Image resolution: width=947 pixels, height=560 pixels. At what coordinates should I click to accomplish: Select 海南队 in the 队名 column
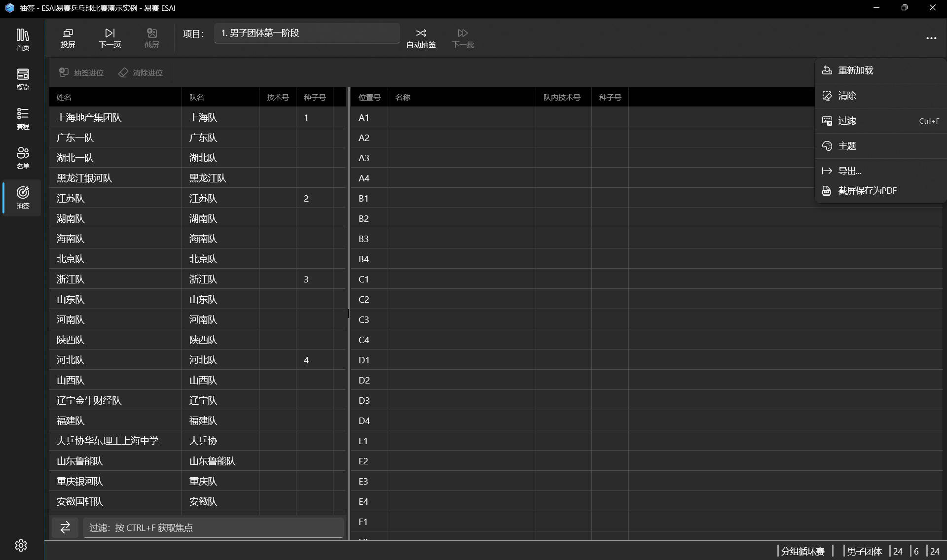click(x=220, y=239)
